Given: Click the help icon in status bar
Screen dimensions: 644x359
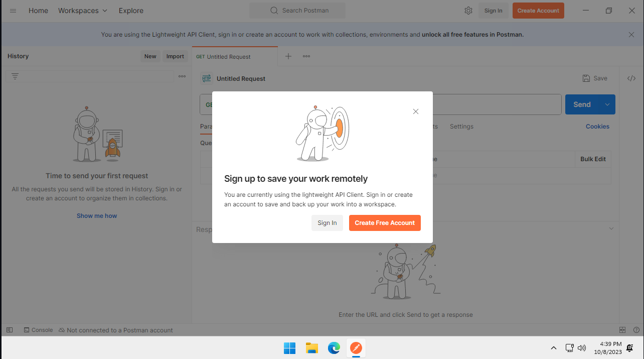Looking at the screenshot, I should (x=636, y=330).
